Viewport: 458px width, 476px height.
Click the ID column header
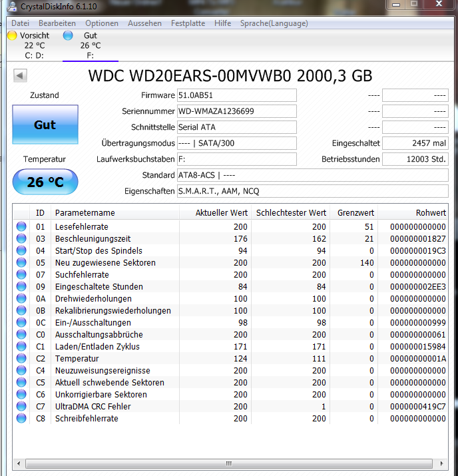tap(41, 213)
